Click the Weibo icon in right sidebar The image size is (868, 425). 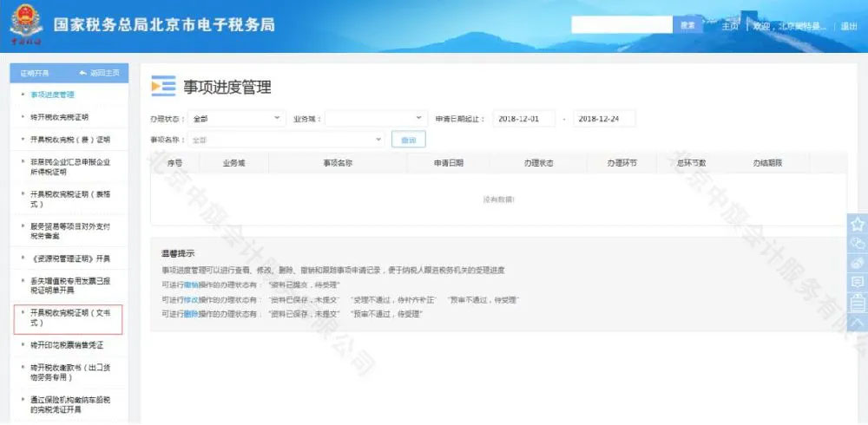(858, 263)
